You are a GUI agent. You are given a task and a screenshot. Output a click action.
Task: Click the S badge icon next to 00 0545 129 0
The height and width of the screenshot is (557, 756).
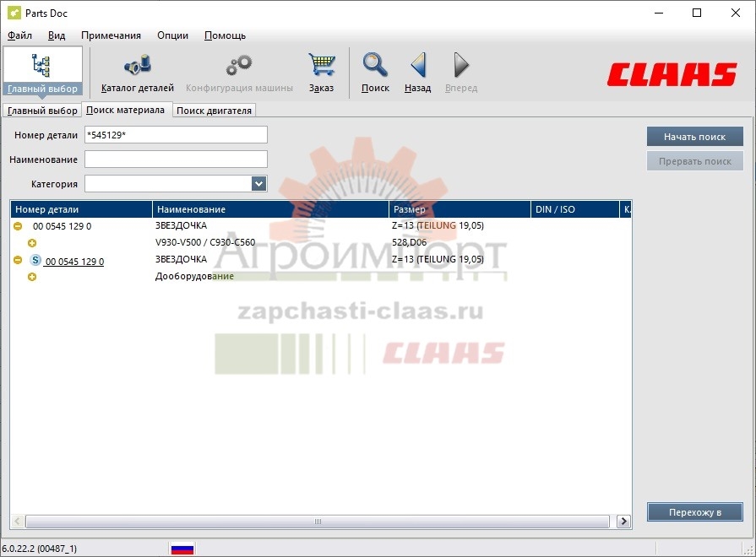point(35,260)
